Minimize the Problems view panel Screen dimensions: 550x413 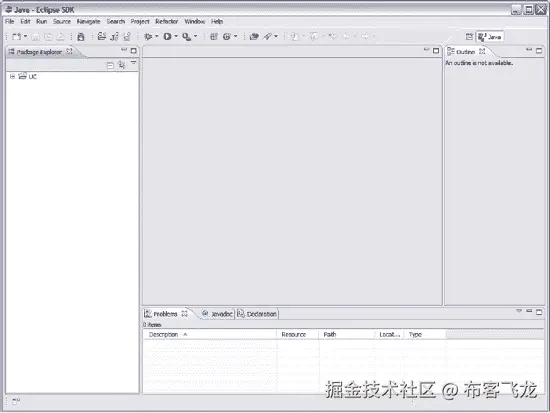coord(529,311)
